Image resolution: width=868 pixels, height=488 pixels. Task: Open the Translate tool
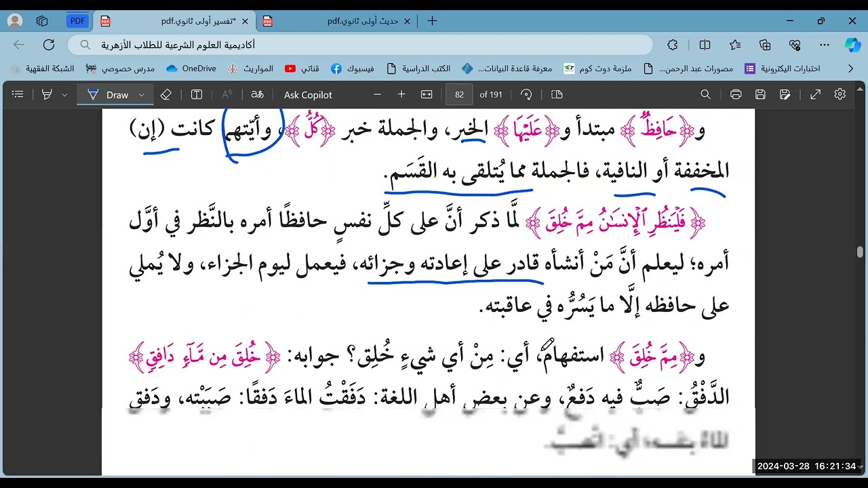[257, 95]
